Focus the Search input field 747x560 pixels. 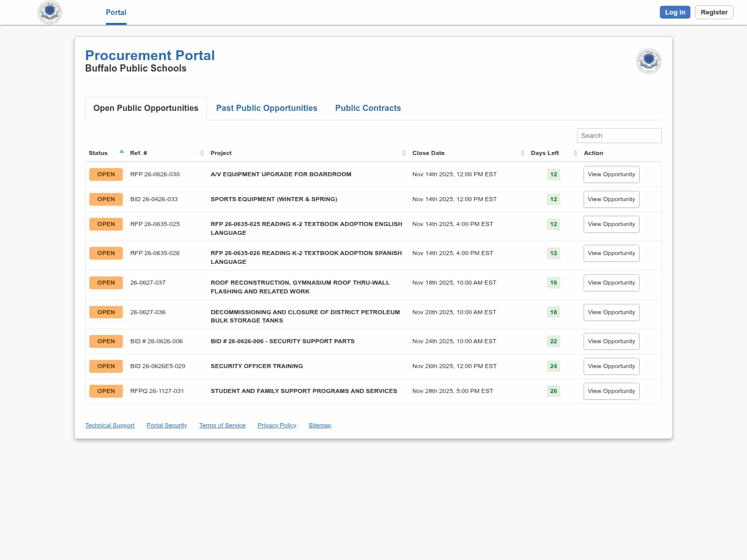click(619, 135)
